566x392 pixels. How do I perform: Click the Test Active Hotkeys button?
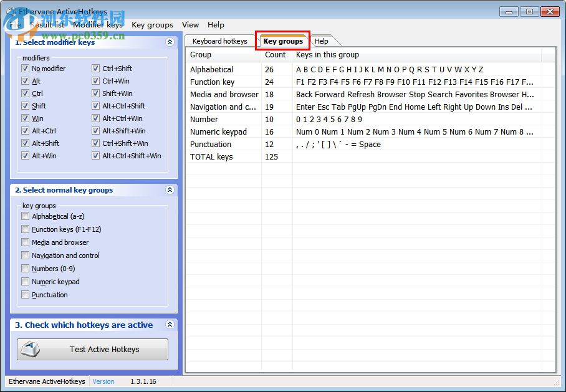(92, 349)
